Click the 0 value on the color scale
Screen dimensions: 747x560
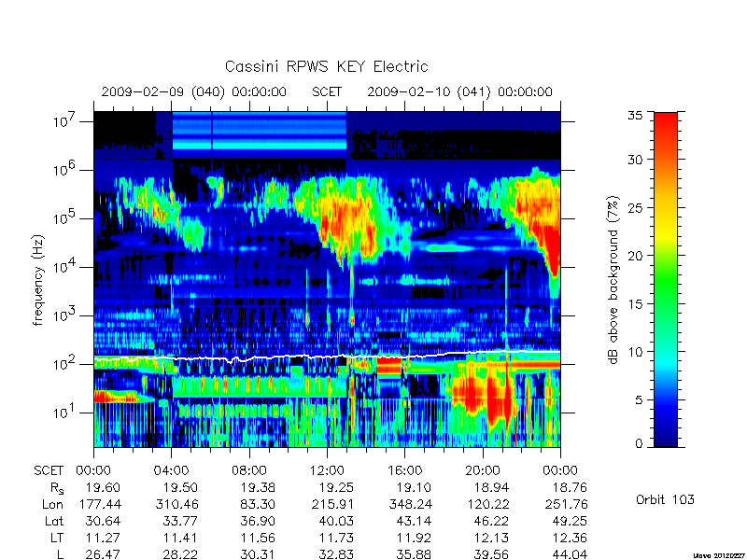639,444
